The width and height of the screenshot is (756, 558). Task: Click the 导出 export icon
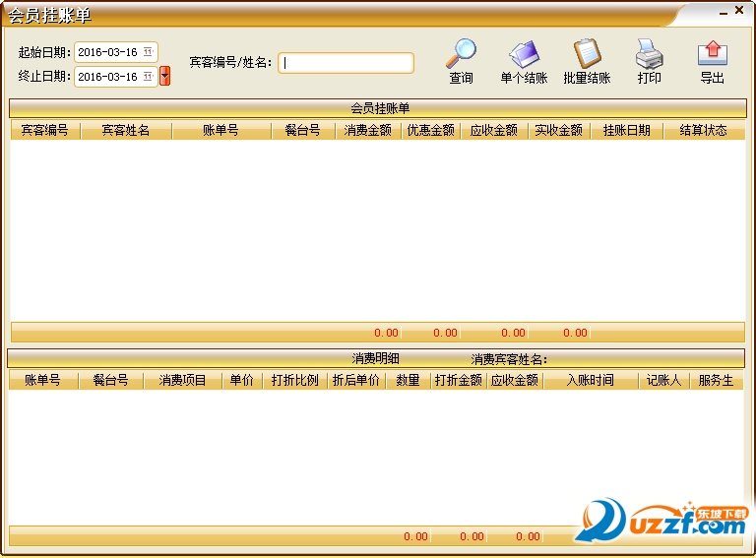(x=712, y=53)
